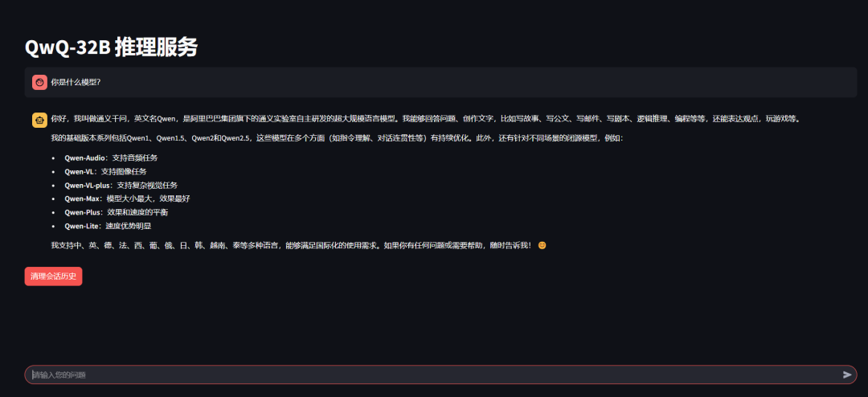Click the Qwen-VL: 支持图像任务 bullet item

(106, 172)
